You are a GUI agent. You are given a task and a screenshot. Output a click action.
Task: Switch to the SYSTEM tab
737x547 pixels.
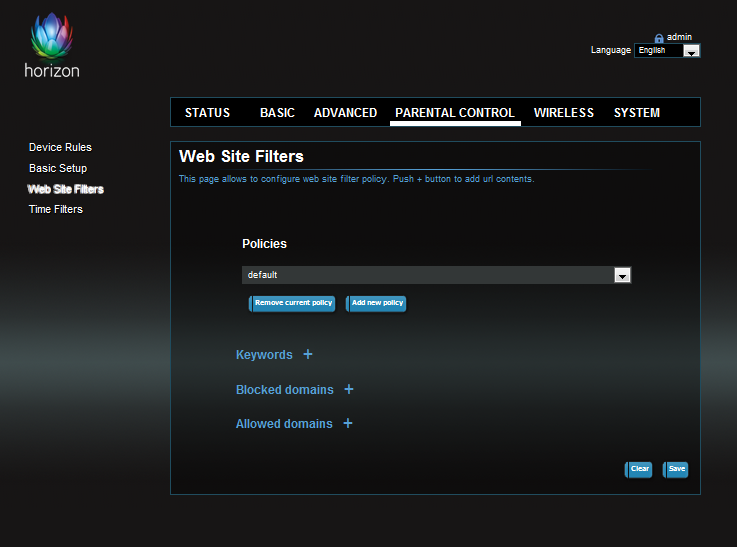pyautogui.click(x=637, y=113)
